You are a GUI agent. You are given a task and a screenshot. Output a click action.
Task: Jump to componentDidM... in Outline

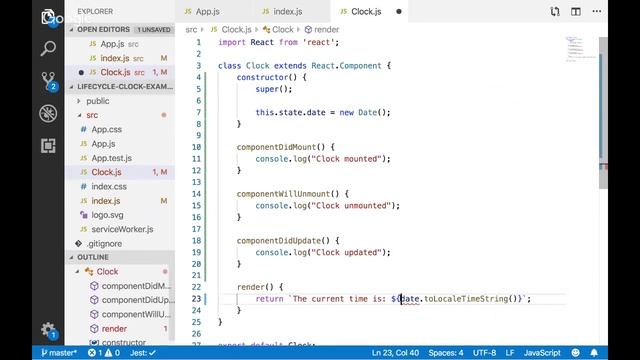pyautogui.click(x=136, y=286)
